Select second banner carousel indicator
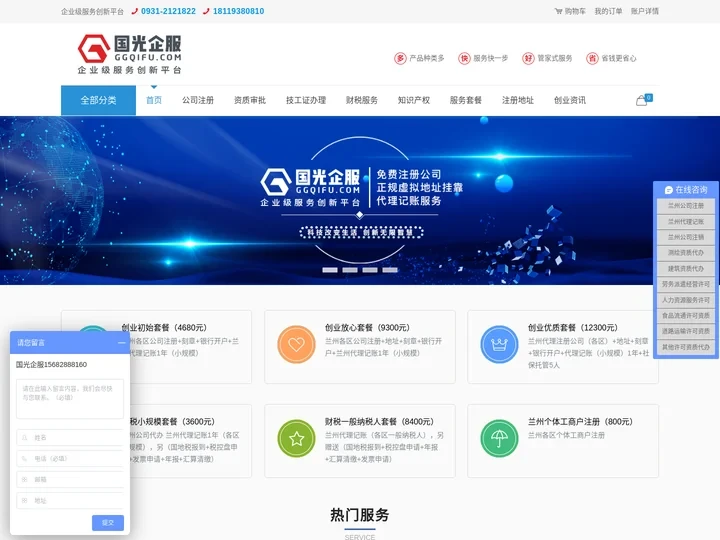The height and width of the screenshot is (540, 720). point(350,270)
